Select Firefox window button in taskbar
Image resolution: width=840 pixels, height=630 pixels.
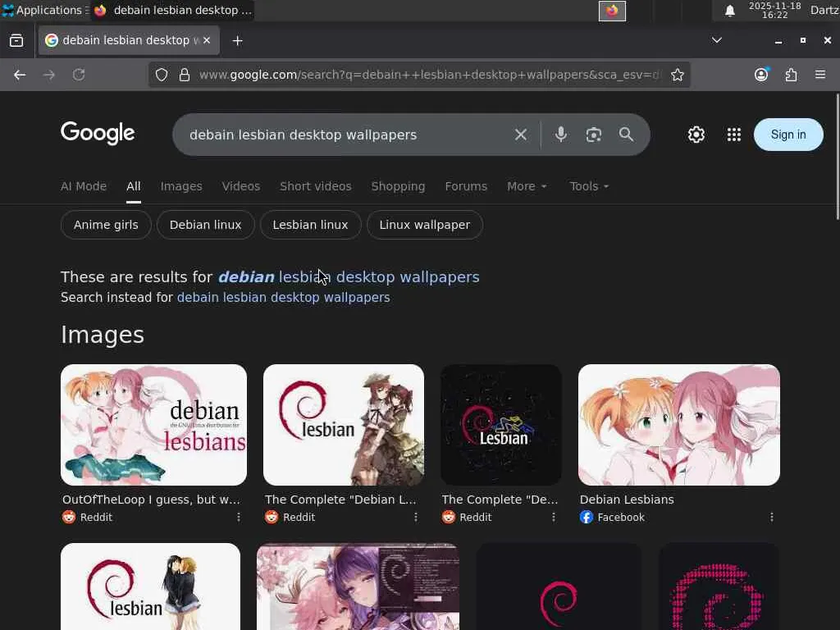coord(172,10)
